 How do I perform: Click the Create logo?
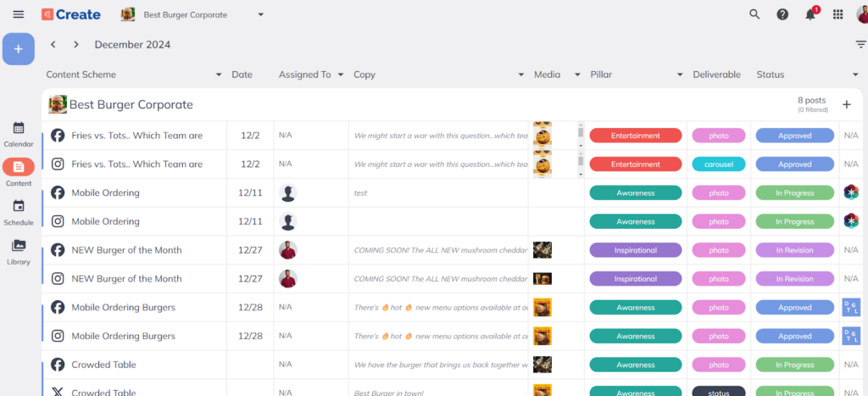pyautogui.click(x=71, y=14)
